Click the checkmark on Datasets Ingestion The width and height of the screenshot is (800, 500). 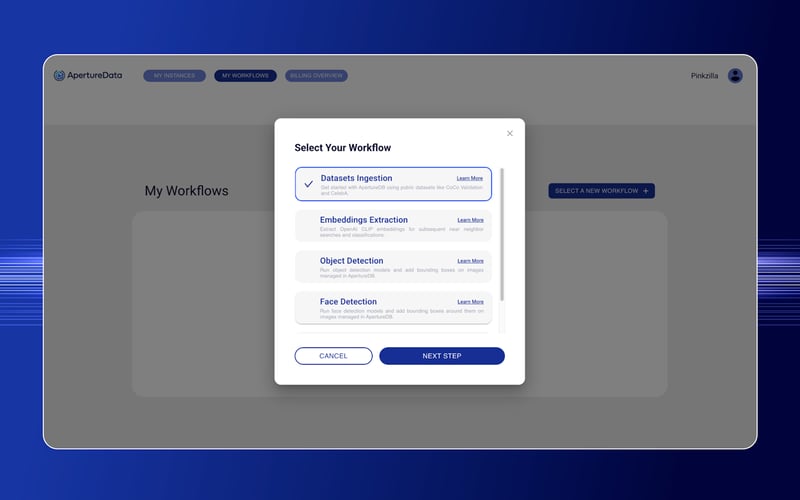(309, 184)
